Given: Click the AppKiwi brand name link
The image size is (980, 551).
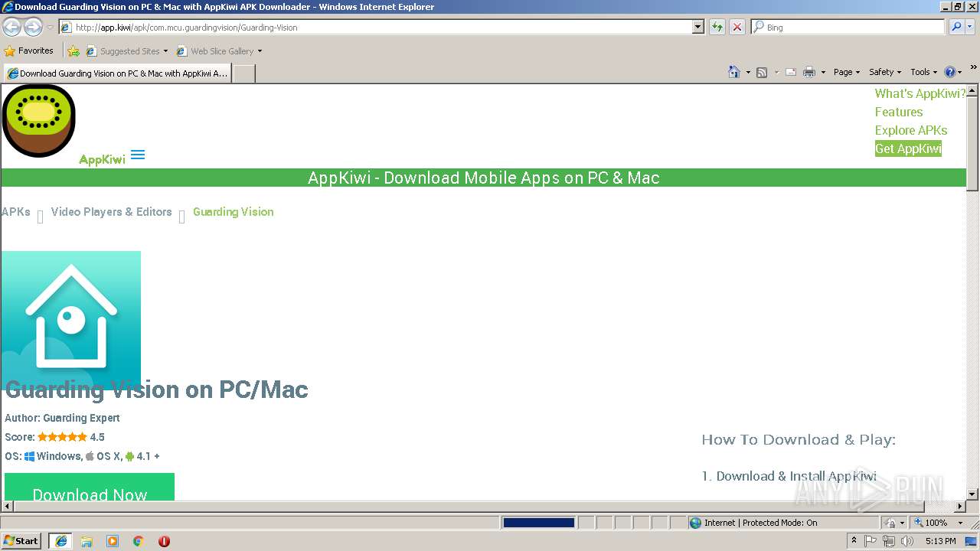Looking at the screenshot, I should tap(102, 159).
